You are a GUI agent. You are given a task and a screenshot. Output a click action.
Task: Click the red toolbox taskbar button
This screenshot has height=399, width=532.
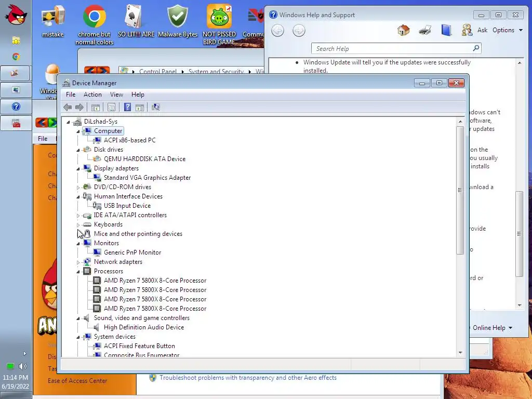[x=16, y=123]
